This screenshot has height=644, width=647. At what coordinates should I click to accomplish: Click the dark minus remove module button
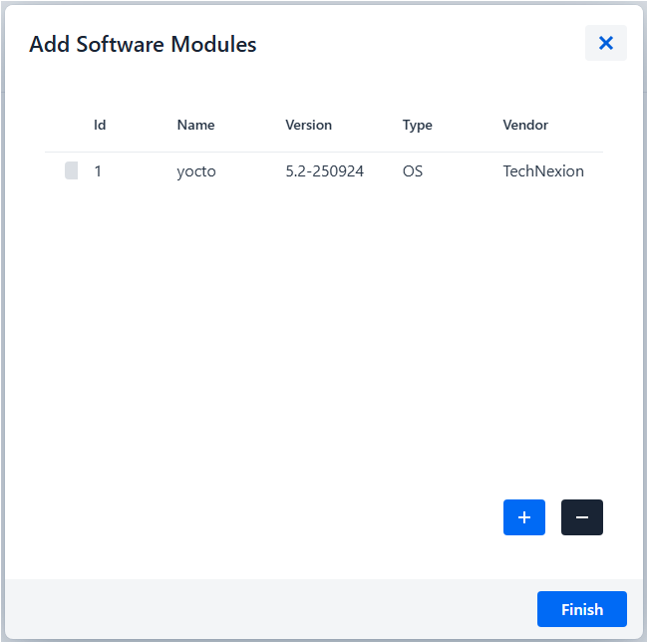[581, 517]
